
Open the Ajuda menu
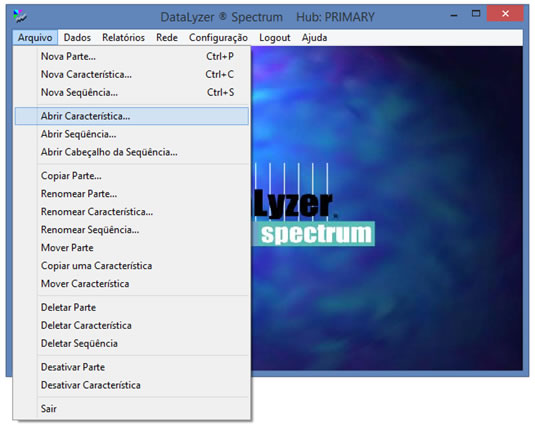314,38
